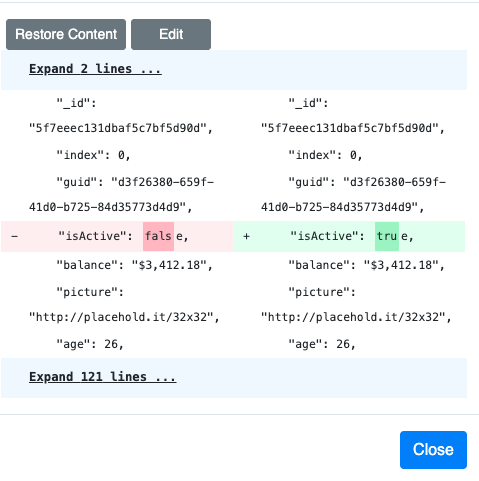Viewport: 479px width, 481px height.
Task: Click right "index": 0 line
Action: click(325, 155)
